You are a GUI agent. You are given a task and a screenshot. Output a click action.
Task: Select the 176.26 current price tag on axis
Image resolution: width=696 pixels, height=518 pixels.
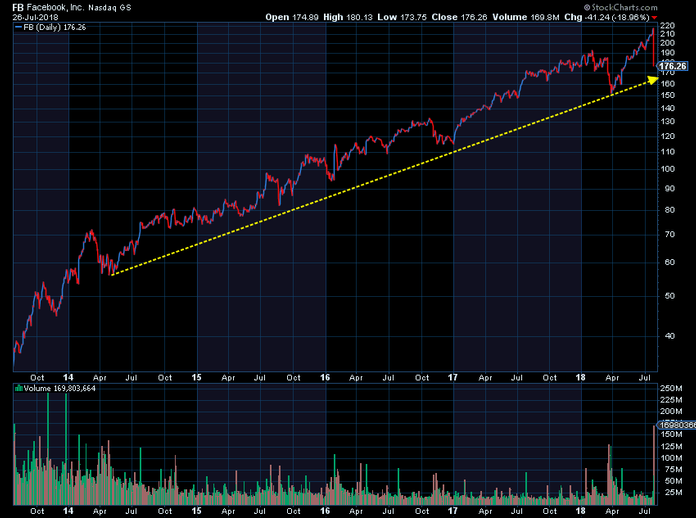672,66
